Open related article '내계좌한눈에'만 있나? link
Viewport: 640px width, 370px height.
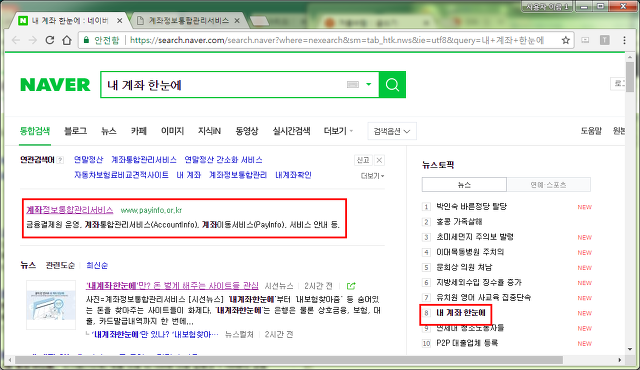coord(155,335)
